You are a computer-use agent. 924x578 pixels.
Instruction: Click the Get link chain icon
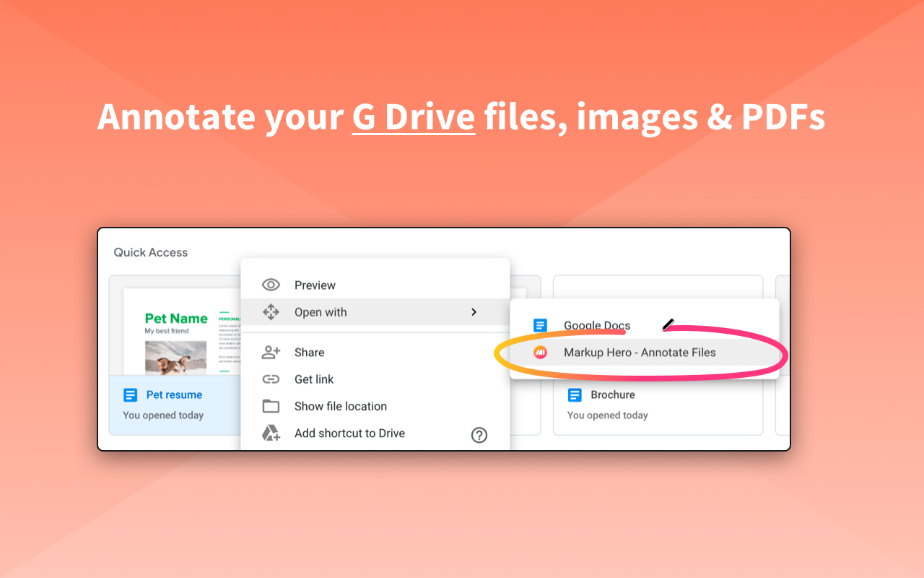coord(271,379)
